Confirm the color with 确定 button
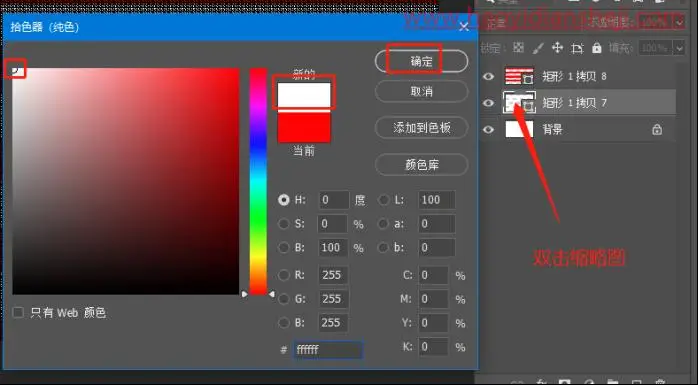The width and height of the screenshot is (698, 385). pyautogui.click(x=422, y=61)
